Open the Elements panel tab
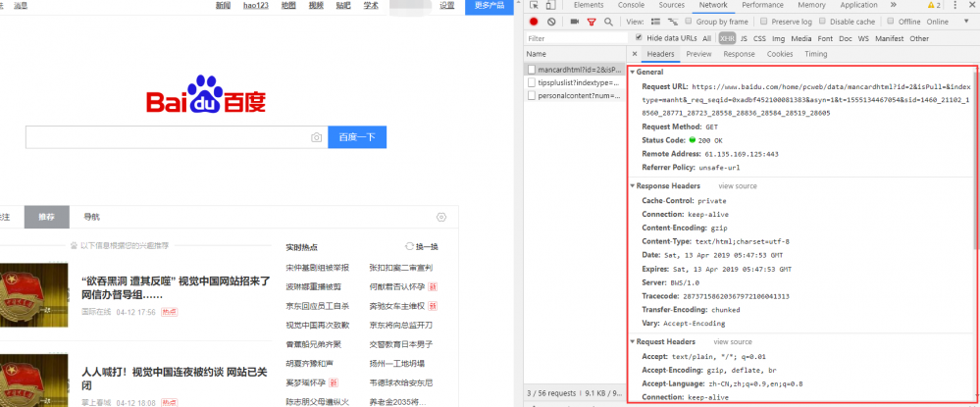 click(589, 5)
